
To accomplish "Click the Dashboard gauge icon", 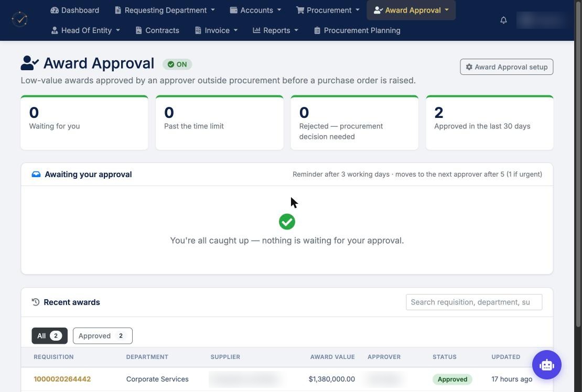I will pos(55,10).
